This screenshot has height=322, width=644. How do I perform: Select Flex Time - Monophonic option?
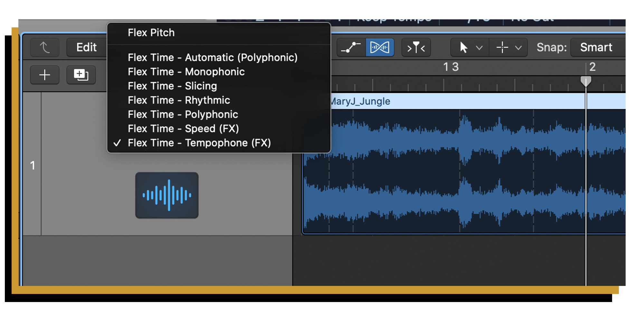pyautogui.click(x=186, y=71)
